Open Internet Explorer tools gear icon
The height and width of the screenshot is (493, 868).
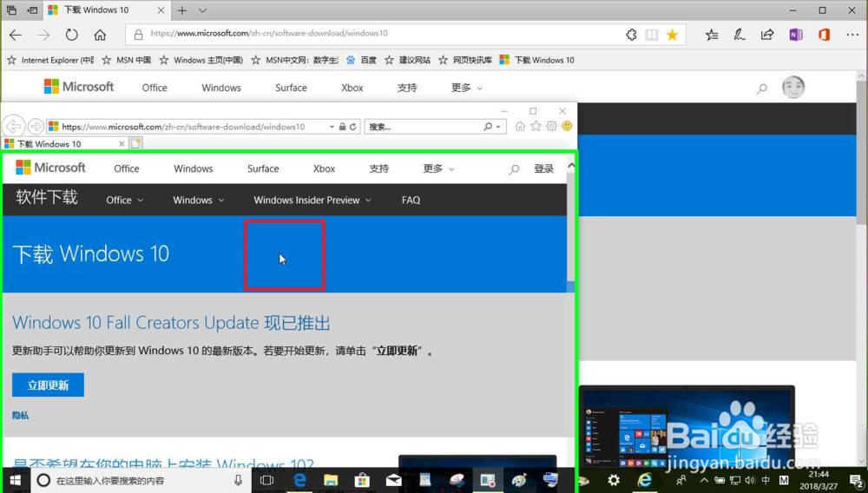pyautogui.click(x=551, y=126)
